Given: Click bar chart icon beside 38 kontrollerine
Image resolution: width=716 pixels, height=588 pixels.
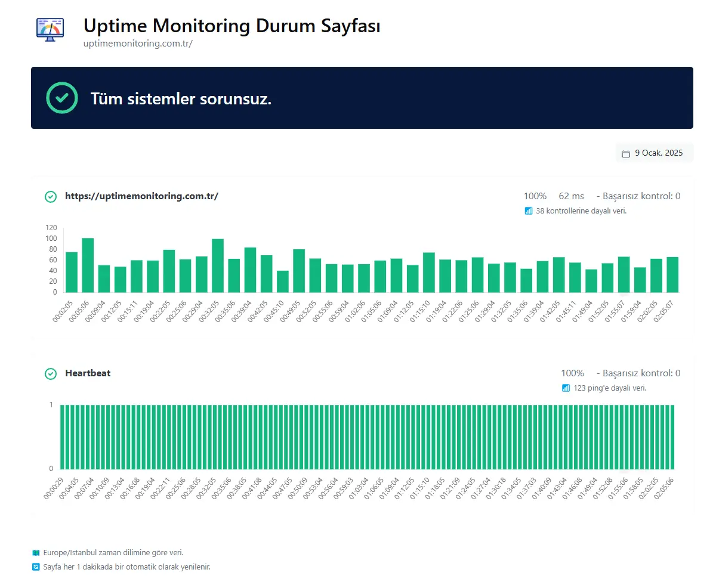Looking at the screenshot, I should [x=528, y=211].
